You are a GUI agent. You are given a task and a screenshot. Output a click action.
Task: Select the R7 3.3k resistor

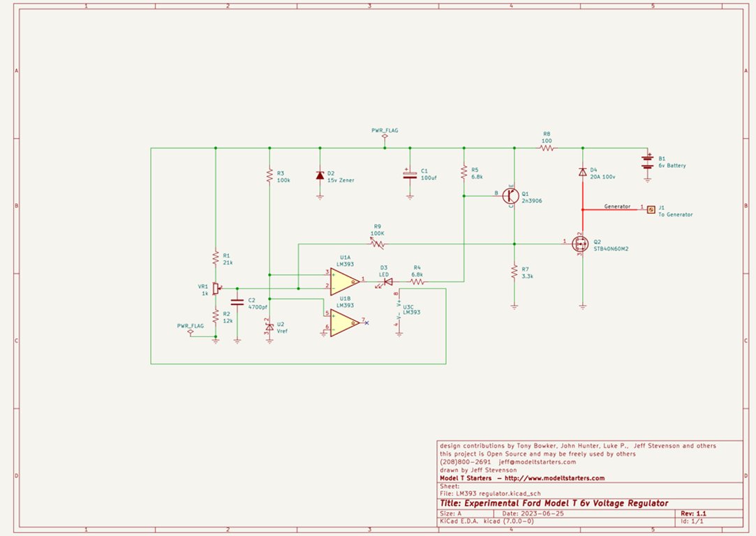pyautogui.click(x=514, y=271)
